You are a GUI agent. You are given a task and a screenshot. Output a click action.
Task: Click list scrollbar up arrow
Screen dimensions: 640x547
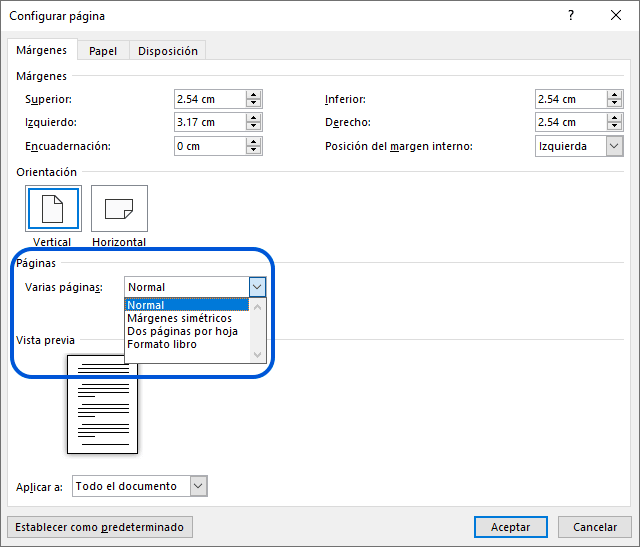tap(258, 307)
